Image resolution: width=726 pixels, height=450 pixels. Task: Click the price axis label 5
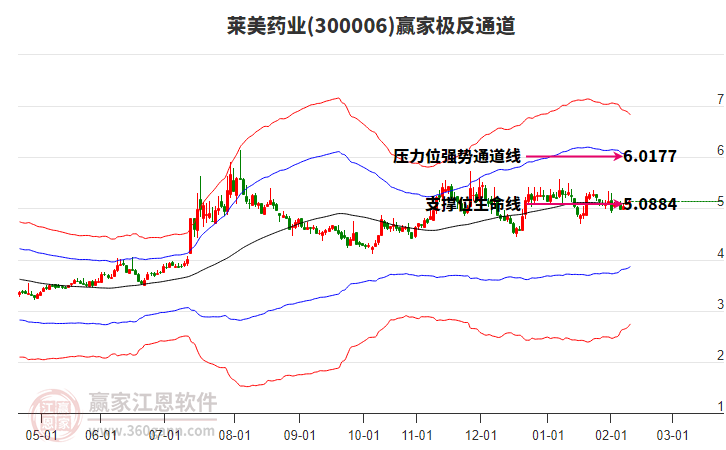click(x=720, y=202)
